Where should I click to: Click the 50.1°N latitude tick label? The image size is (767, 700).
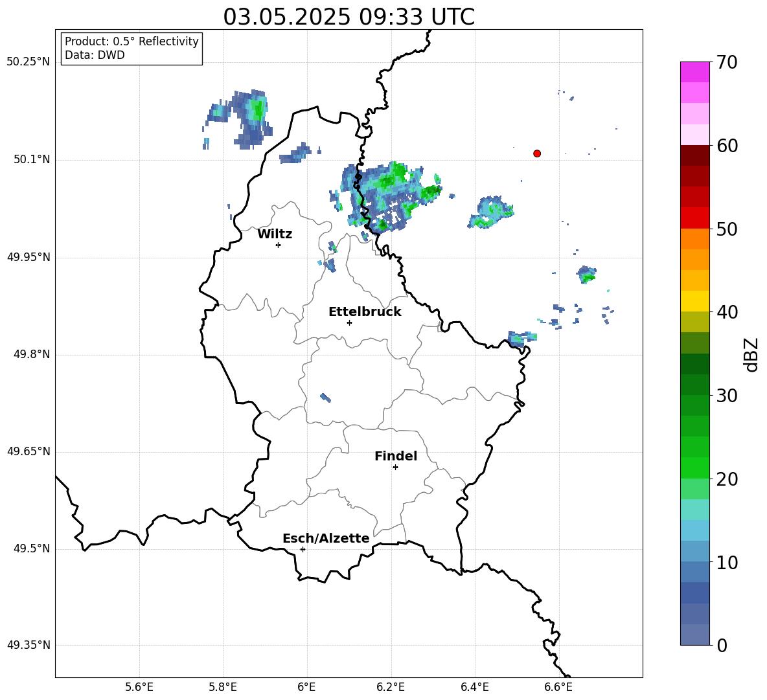click(x=32, y=160)
